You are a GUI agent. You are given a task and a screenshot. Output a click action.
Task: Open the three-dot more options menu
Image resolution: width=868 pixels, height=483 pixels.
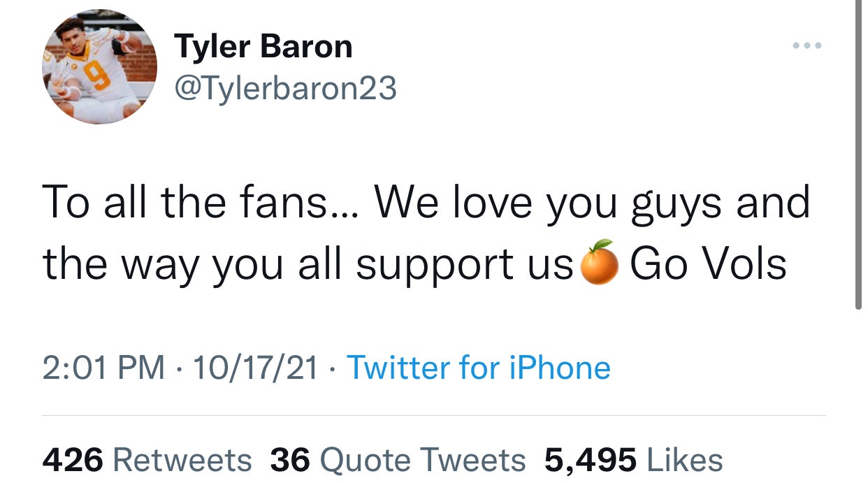click(x=808, y=46)
